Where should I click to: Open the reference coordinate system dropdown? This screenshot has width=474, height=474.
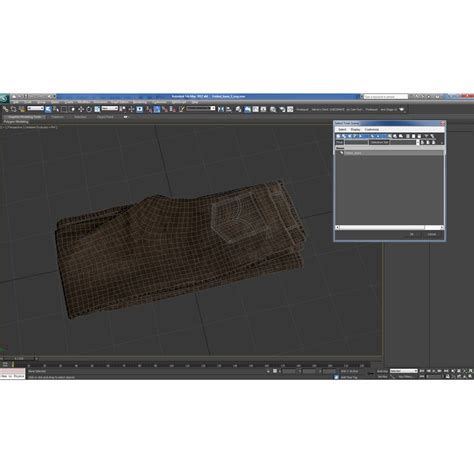[x=110, y=108]
